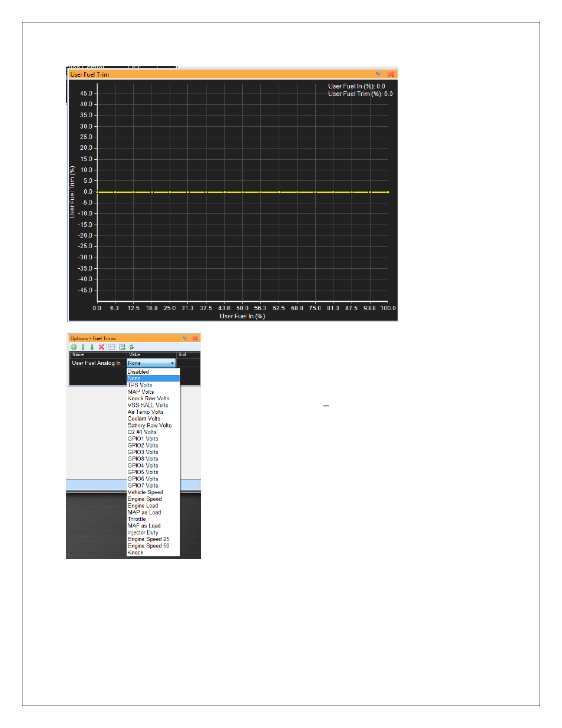Click the graph point at 87.5 User Fuel In
The image size is (562, 728).
pos(352,192)
